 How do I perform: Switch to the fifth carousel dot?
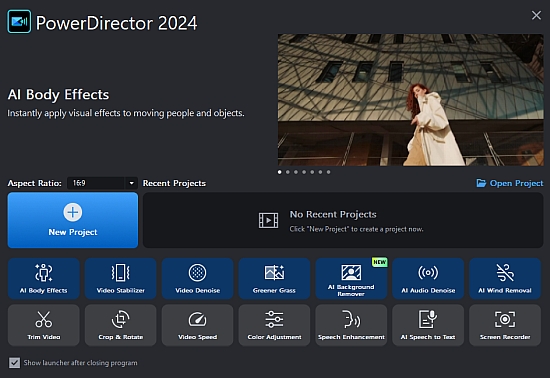[312, 172]
